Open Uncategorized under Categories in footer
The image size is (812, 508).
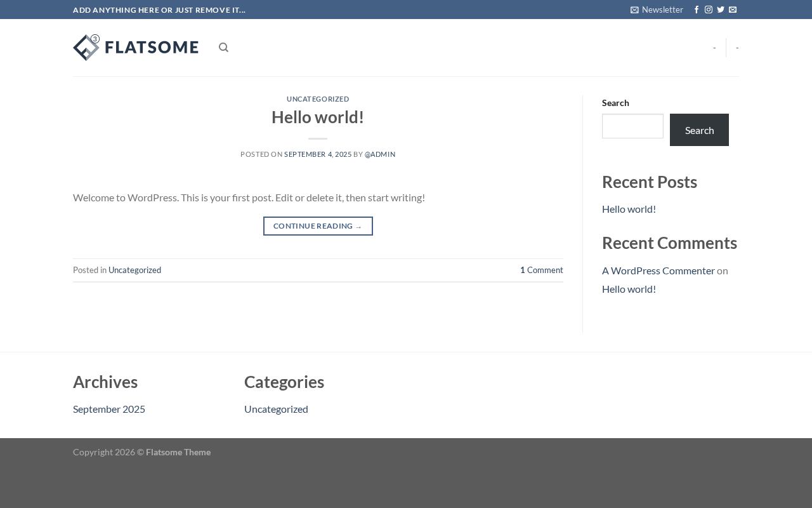[x=276, y=409]
